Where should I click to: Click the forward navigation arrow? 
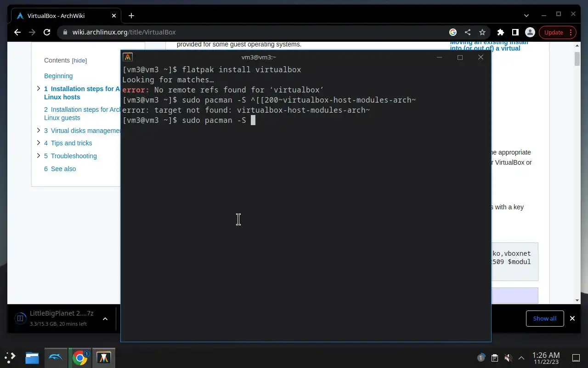[32, 32]
